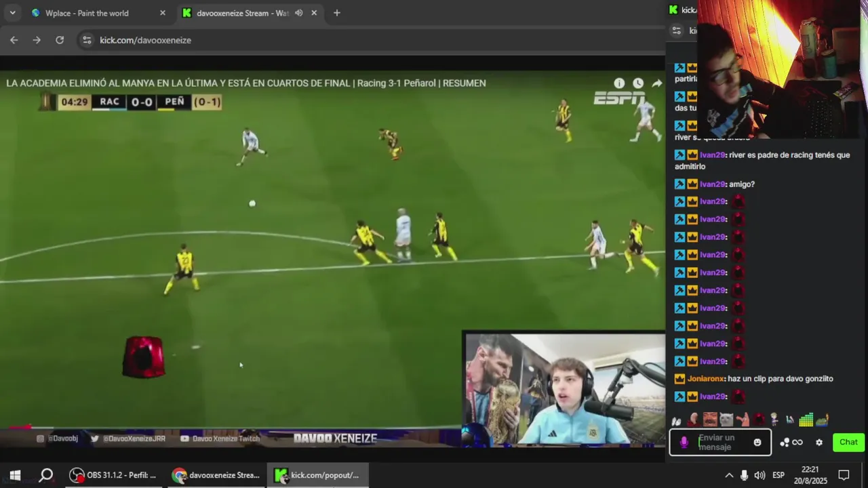This screenshot has width=868, height=488.
Task: Insert the mustached man face emote
Action: (x=709, y=420)
